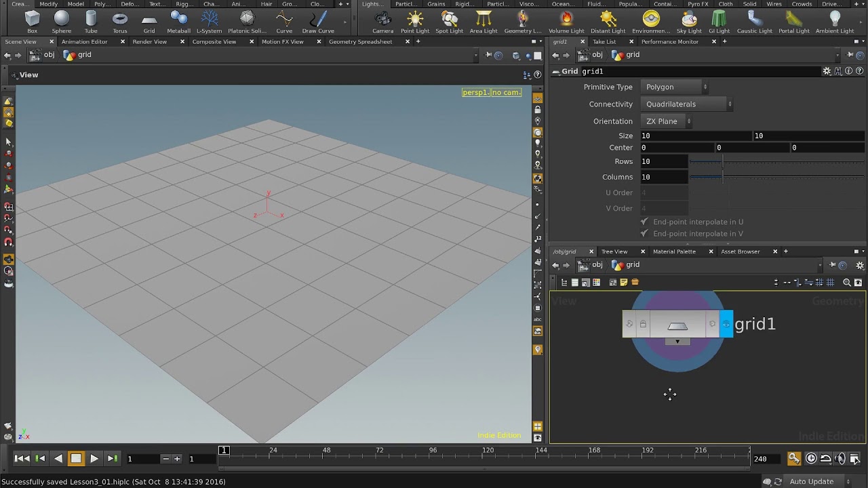This screenshot has height=488, width=868.
Task: Click the obj path button in viewport
Action: click(x=42, y=55)
